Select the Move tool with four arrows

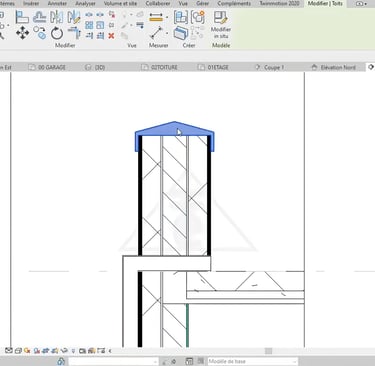click(x=22, y=33)
